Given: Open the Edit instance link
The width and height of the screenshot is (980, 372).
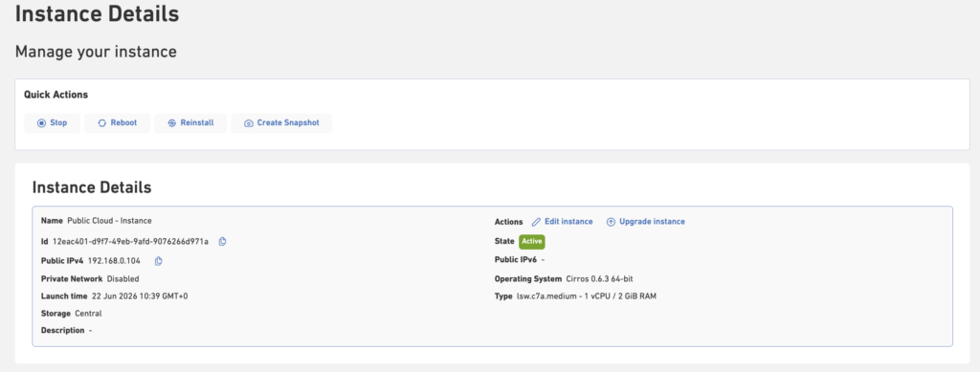Looking at the screenshot, I should pyautogui.click(x=562, y=222).
